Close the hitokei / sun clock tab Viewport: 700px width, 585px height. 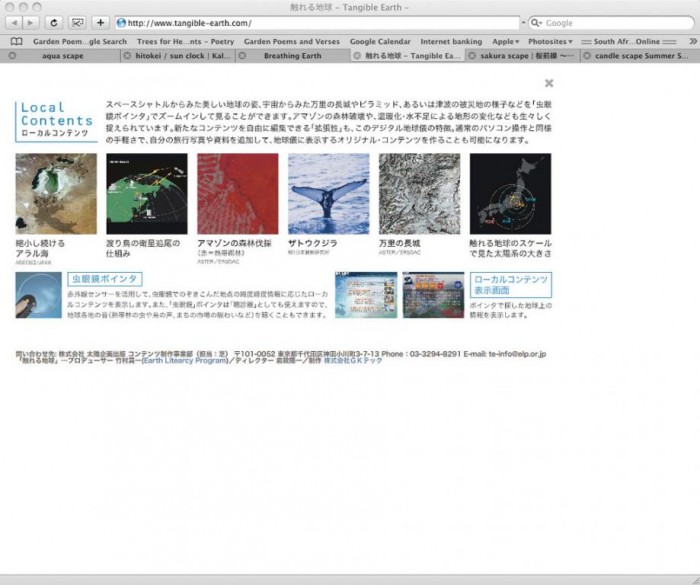click(x=127, y=56)
